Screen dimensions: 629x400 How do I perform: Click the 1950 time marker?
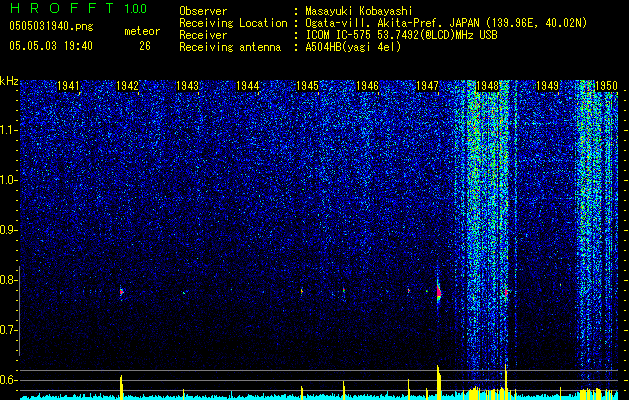606,86
